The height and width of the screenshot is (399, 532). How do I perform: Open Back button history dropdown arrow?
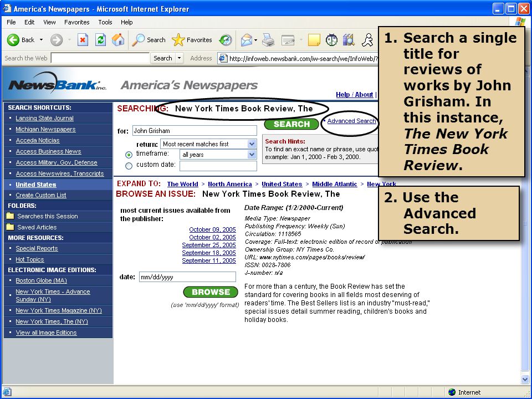41,40
